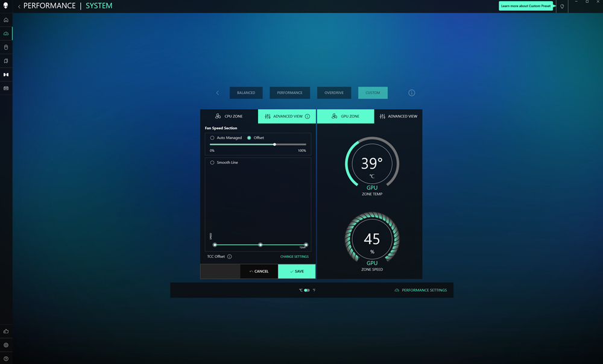603x364 pixels.
Task: Open the mouse peripherals sidebar icon
Action: pyautogui.click(x=6, y=47)
